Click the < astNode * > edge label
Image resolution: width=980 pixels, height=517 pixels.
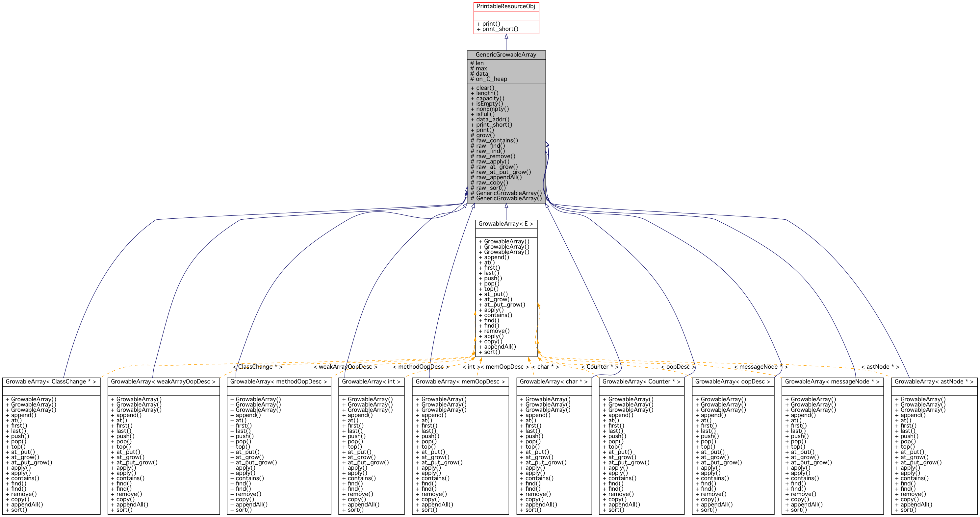click(x=880, y=367)
